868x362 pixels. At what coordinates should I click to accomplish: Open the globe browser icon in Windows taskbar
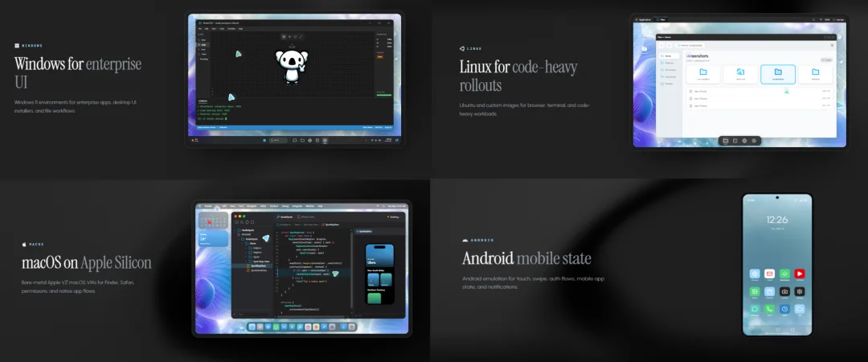click(310, 140)
